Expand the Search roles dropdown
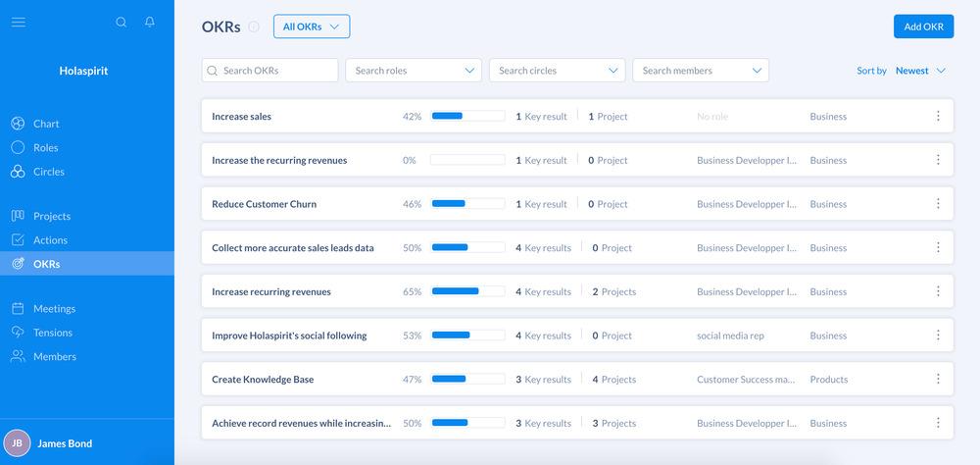Screen dimensions: 980x465 [414, 70]
